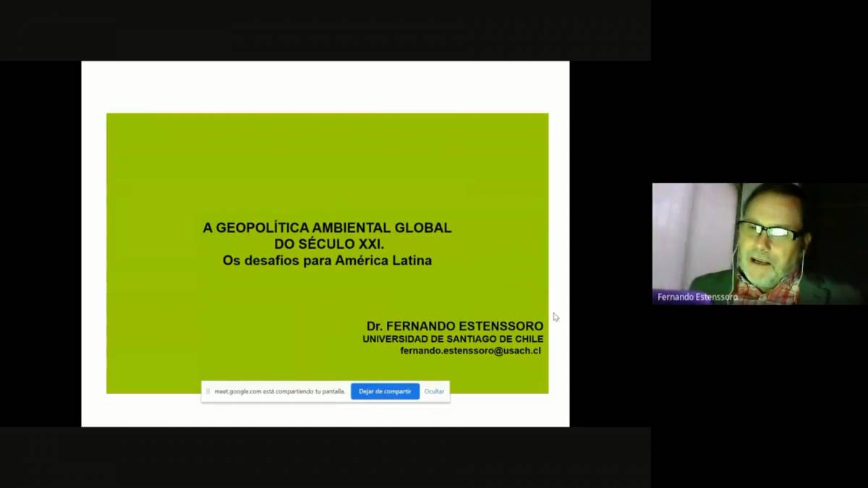This screenshot has height=488, width=868.
Task: Click the slide title 'A GEOPOLÍTICA AMBIENTAL GLOBAL'
Action: click(327, 228)
